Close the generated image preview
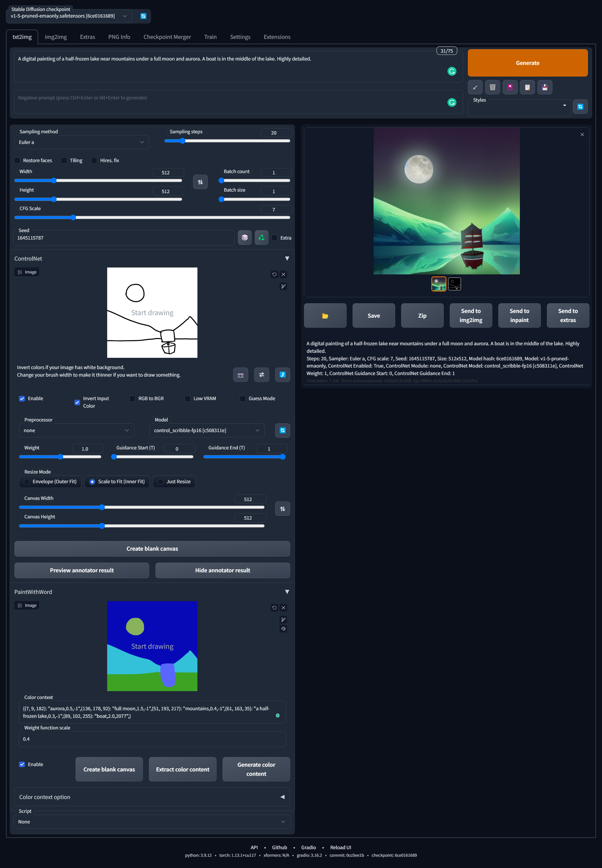This screenshot has height=868, width=602. [x=582, y=135]
